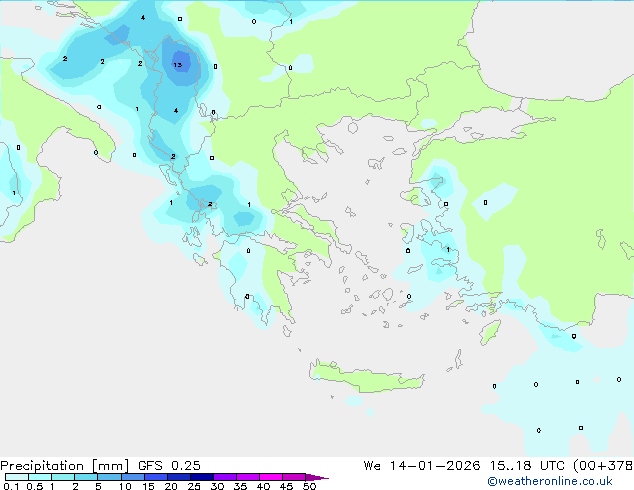Click the '0.1' legend tick label

(x=11, y=486)
